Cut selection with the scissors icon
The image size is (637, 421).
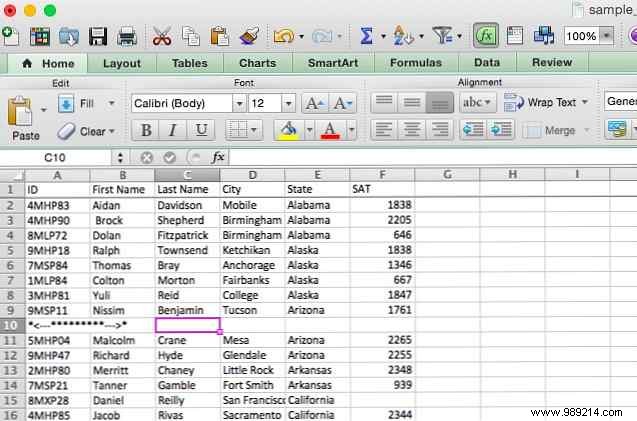tap(162, 37)
